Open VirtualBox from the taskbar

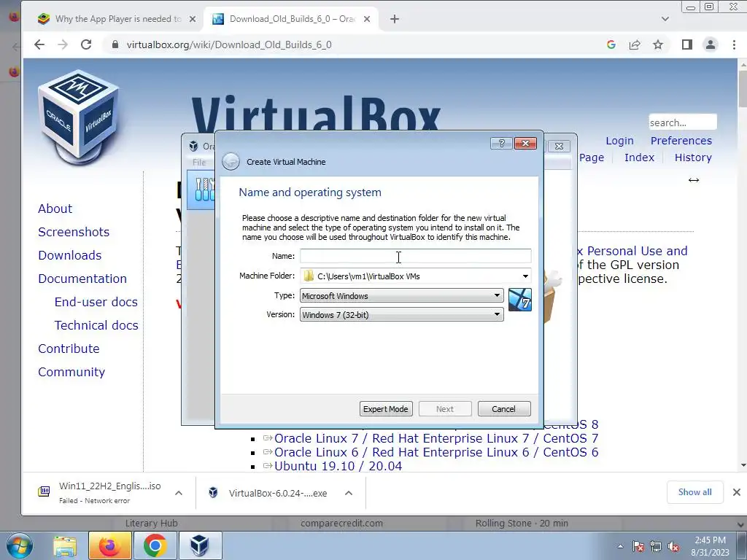[x=200, y=545]
